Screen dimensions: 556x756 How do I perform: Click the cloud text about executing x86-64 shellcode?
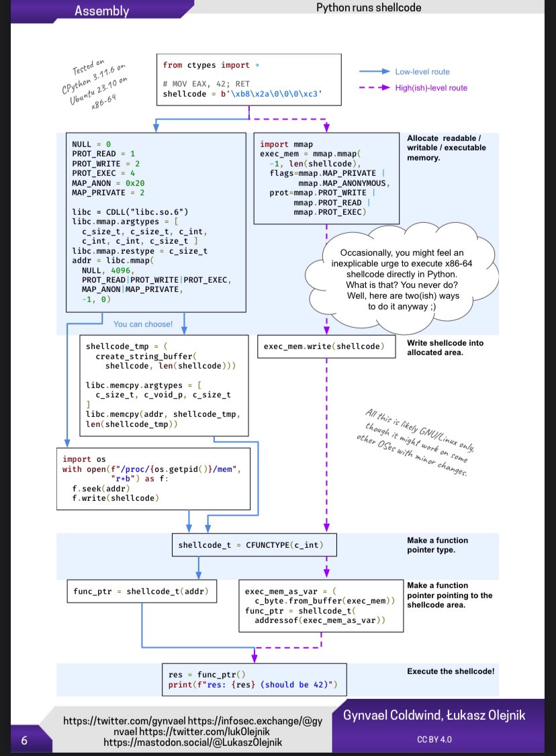401,280
